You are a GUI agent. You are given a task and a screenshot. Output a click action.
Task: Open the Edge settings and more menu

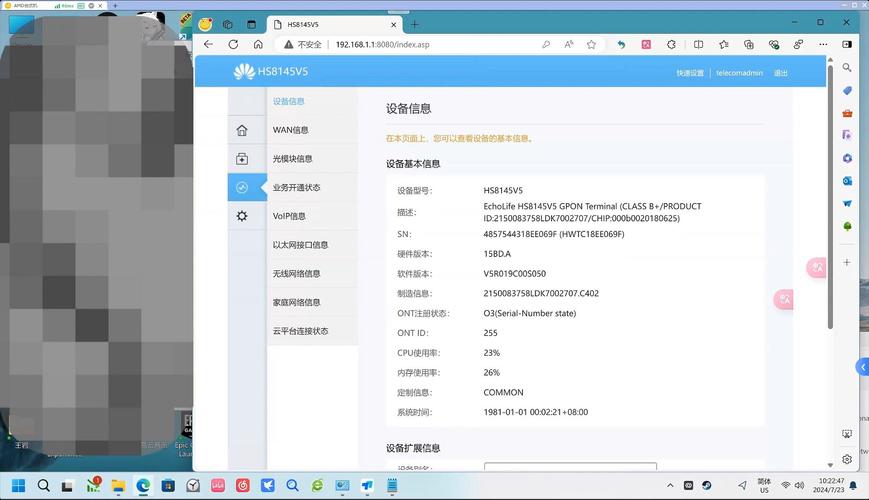click(x=823, y=44)
